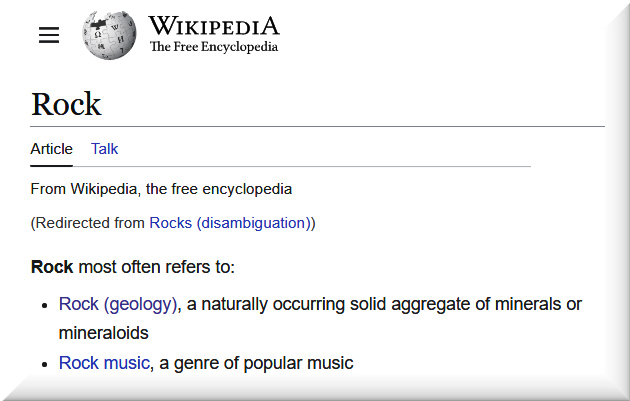
Task: Follow the Rocks (disambiguation) link
Action: [229, 223]
